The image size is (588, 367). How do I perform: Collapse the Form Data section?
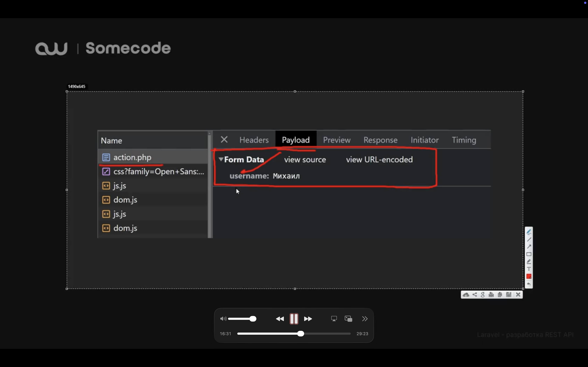[x=221, y=159]
